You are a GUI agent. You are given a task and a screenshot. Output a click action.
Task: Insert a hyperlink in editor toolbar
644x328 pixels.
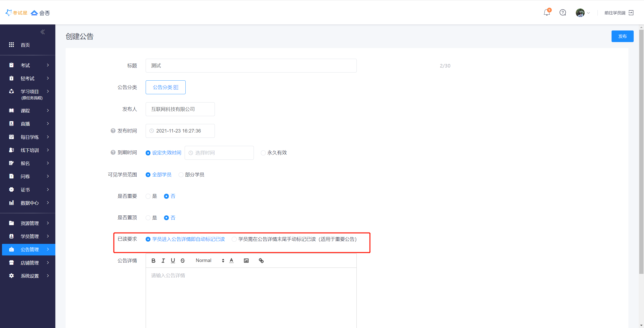pos(261,260)
